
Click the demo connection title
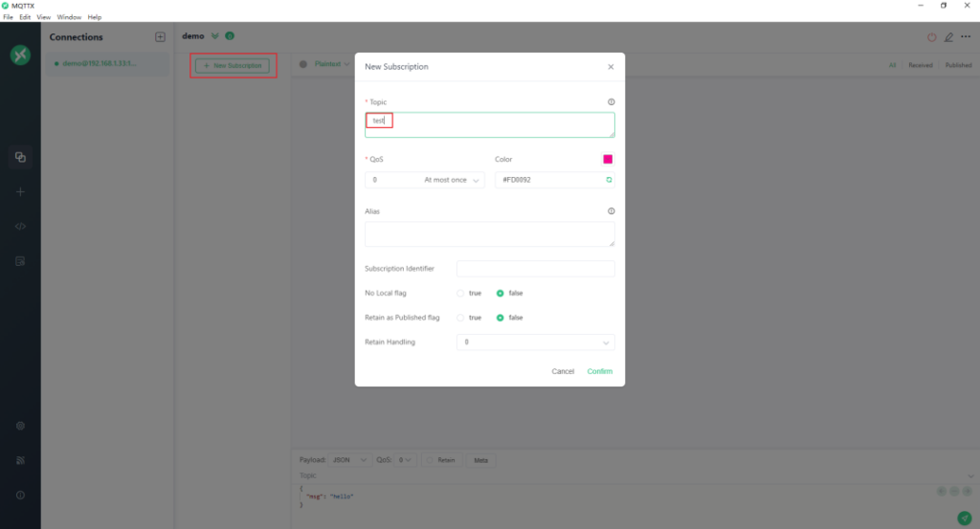[193, 36]
